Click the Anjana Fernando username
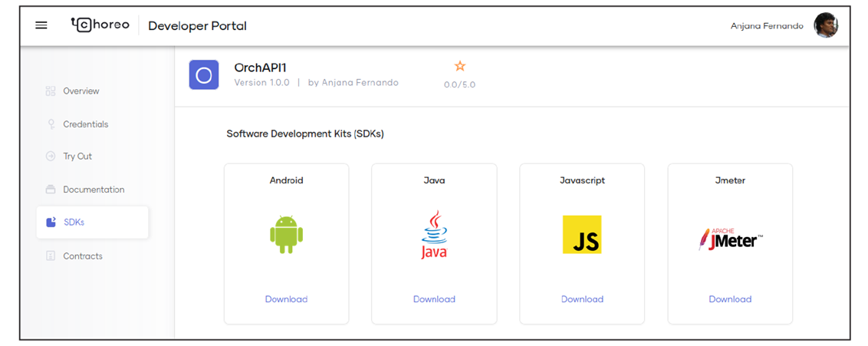The width and height of the screenshot is (868, 346). (767, 26)
